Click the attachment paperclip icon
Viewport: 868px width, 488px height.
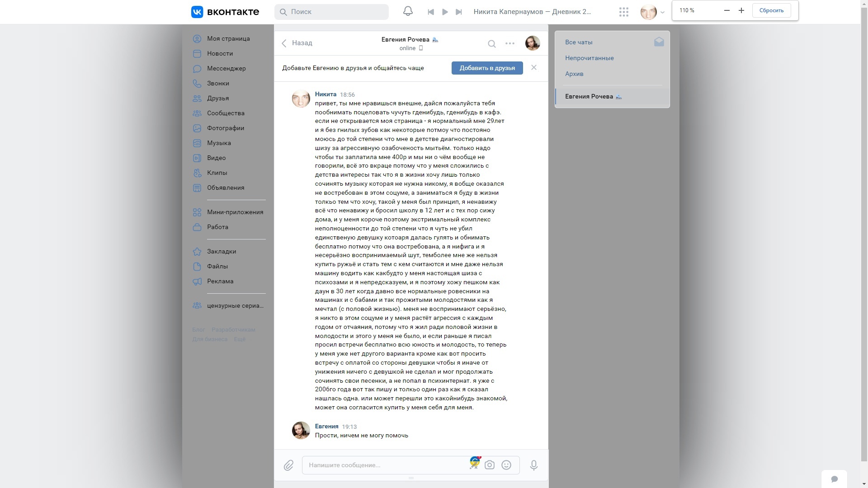coord(288,465)
